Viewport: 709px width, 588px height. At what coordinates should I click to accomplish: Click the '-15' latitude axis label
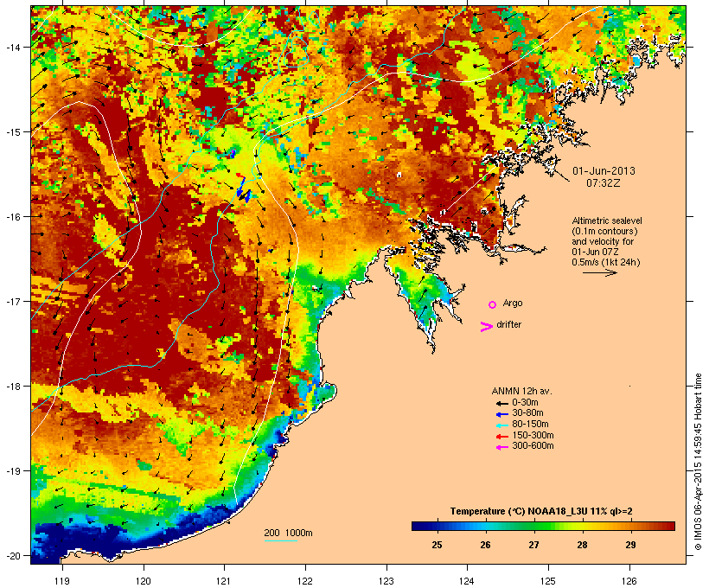point(12,132)
